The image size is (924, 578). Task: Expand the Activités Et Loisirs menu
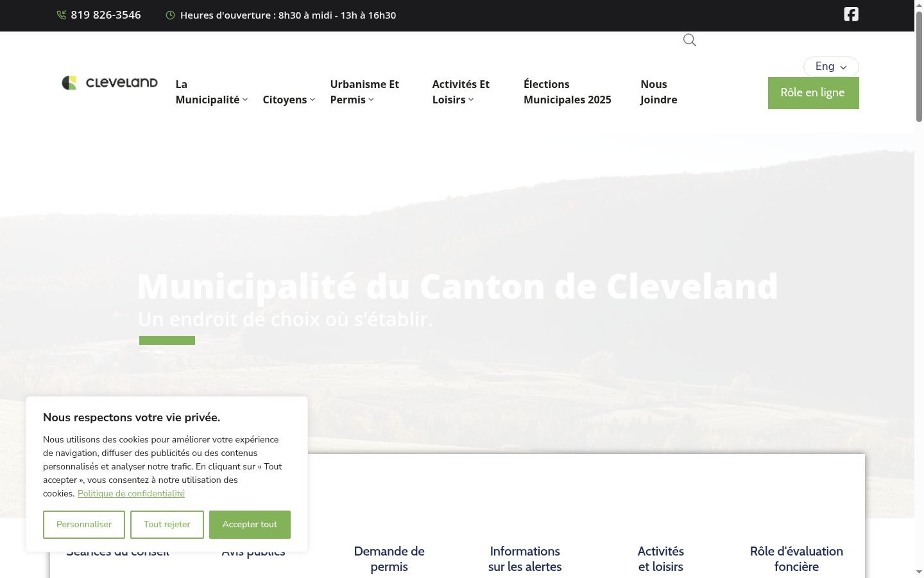click(x=461, y=92)
